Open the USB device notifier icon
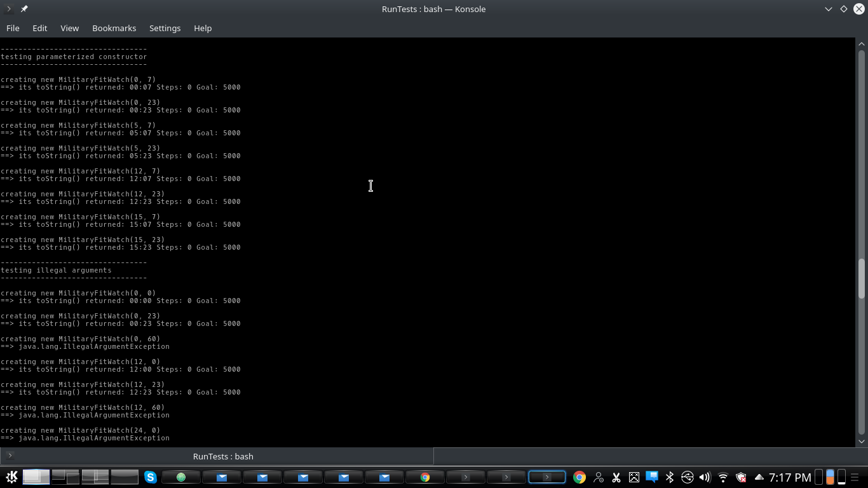The image size is (868, 488). click(687, 477)
